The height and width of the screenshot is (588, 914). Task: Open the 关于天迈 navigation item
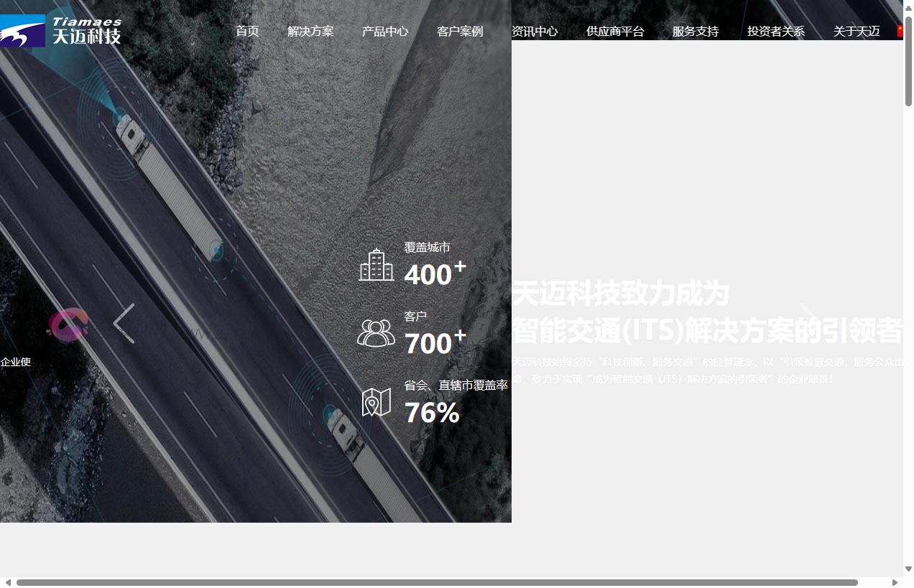856,31
